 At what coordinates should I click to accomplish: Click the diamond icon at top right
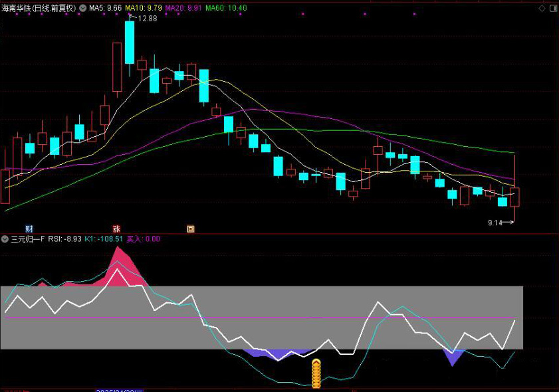tap(540, 7)
